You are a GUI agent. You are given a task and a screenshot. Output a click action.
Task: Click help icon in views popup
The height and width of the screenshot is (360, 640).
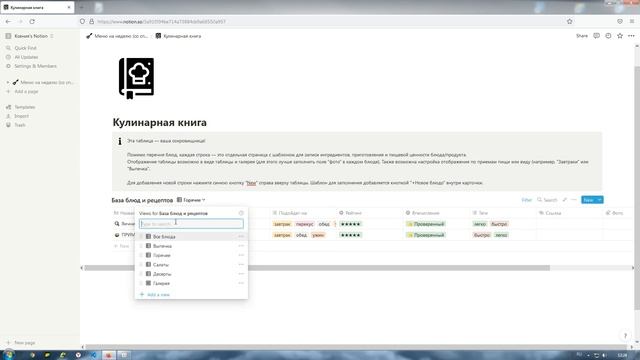(241, 213)
